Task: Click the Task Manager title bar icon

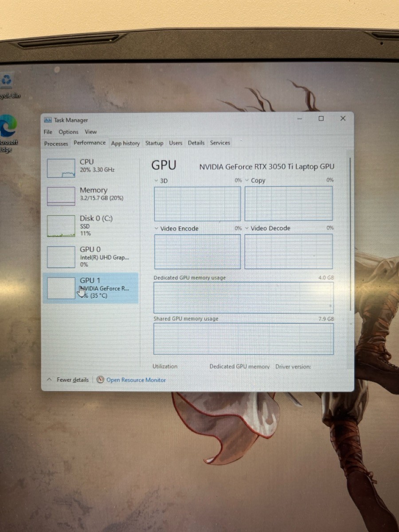Action: click(48, 120)
